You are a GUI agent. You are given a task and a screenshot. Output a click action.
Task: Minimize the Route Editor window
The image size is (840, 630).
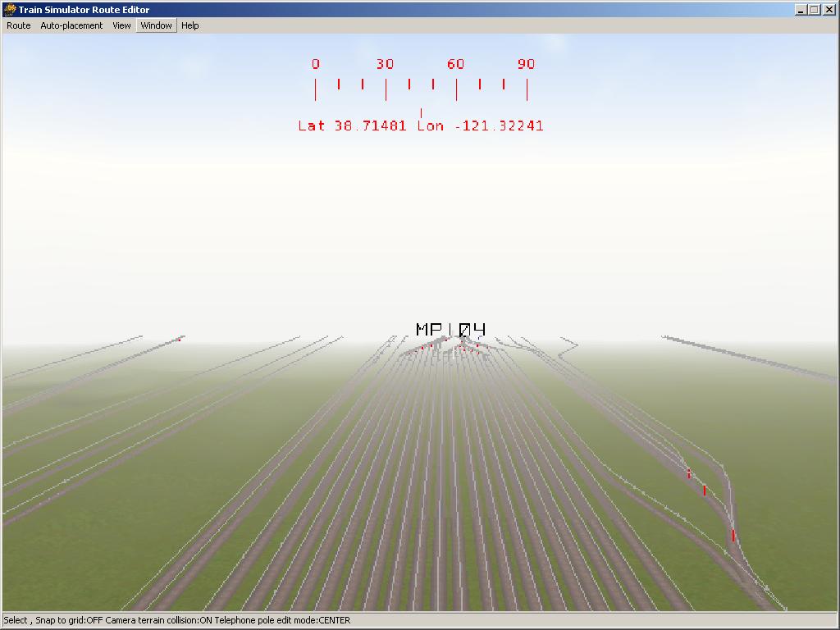(x=801, y=10)
